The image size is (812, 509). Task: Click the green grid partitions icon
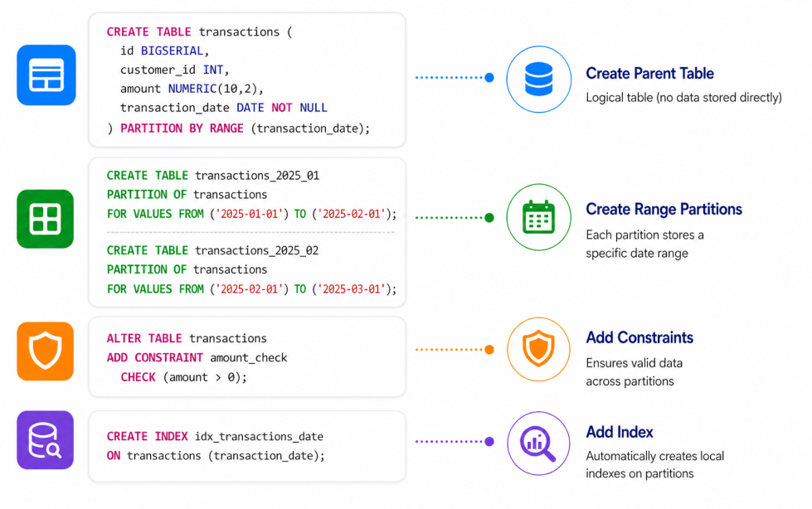coord(45,219)
